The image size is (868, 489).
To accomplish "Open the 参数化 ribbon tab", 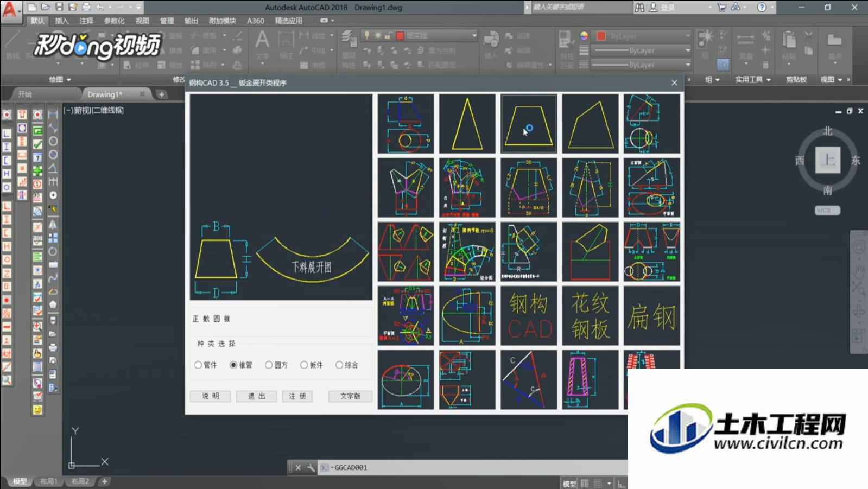I will (114, 21).
